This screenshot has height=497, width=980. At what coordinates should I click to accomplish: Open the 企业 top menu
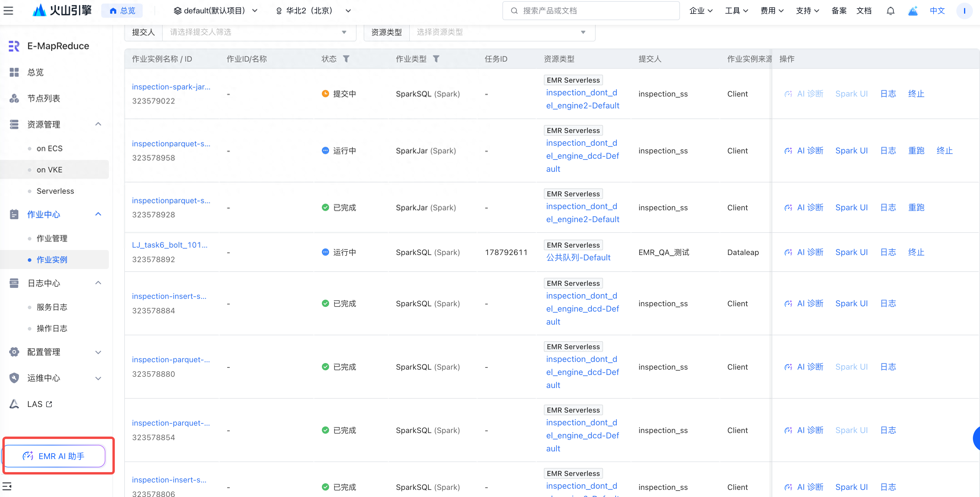click(701, 11)
